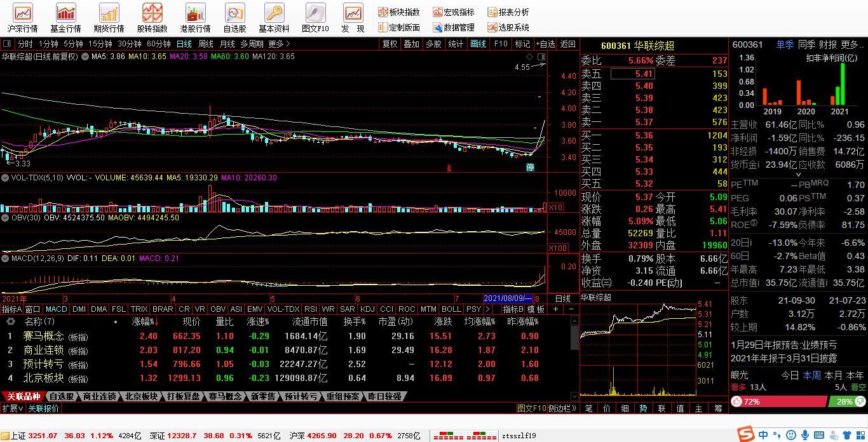
Task: Toggle the 复权 adjustment option
Action: 390,44
